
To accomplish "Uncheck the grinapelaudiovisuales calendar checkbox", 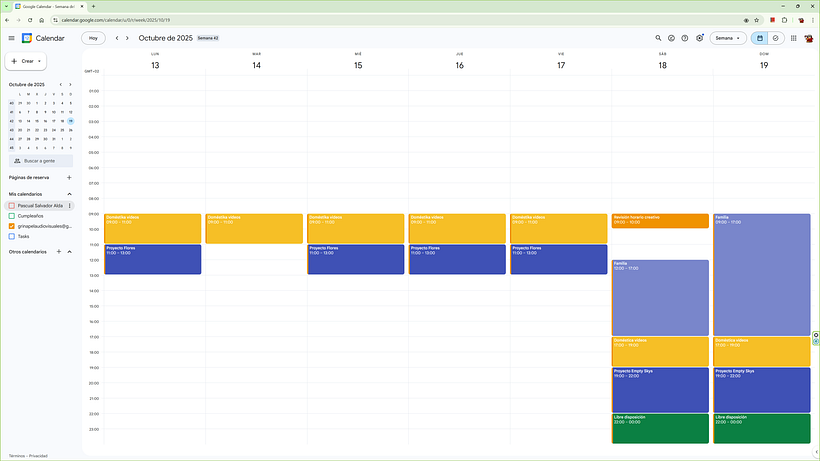I will (12, 226).
